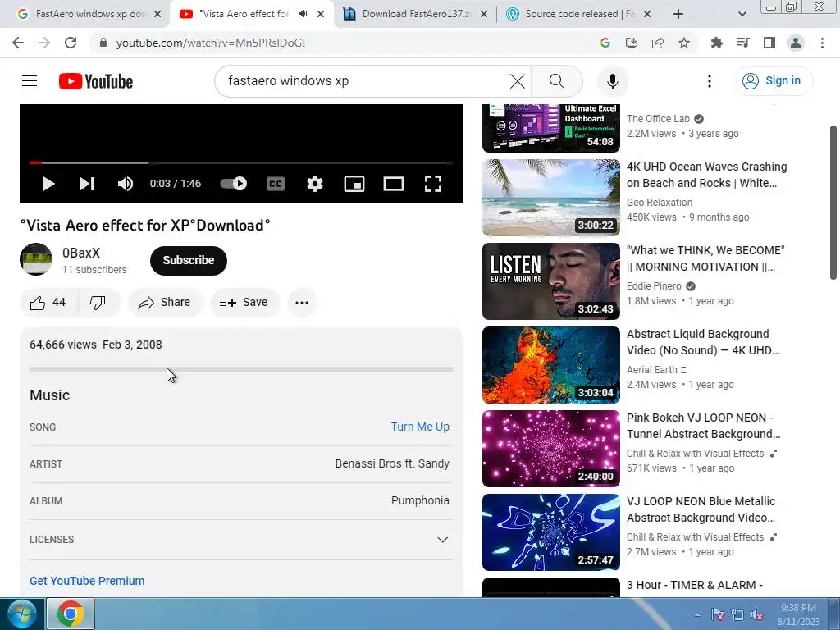This screenshot has width=840, height=630.
Task: Open the Turn Me Up song link
Action: 420,427
